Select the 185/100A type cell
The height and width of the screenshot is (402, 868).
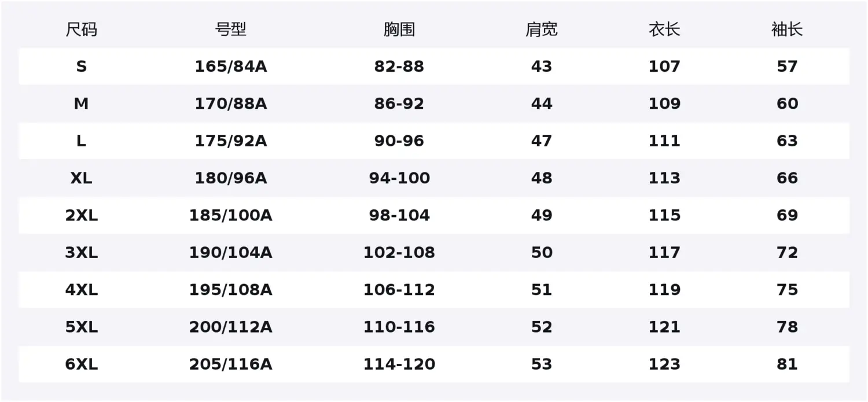pyautogui.click(x=230, y=216)
